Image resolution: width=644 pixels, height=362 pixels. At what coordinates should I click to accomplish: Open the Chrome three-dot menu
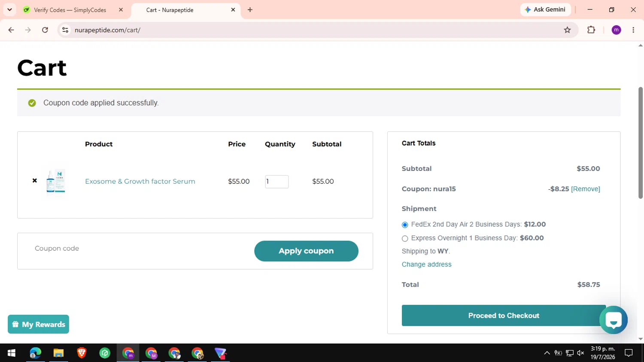coord(633,30)
